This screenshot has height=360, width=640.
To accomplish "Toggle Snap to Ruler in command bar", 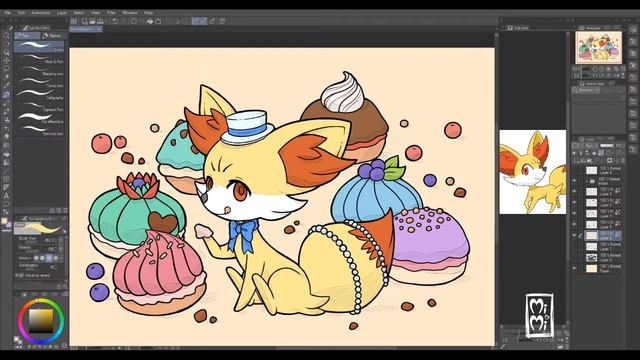I will pos(196,21).
